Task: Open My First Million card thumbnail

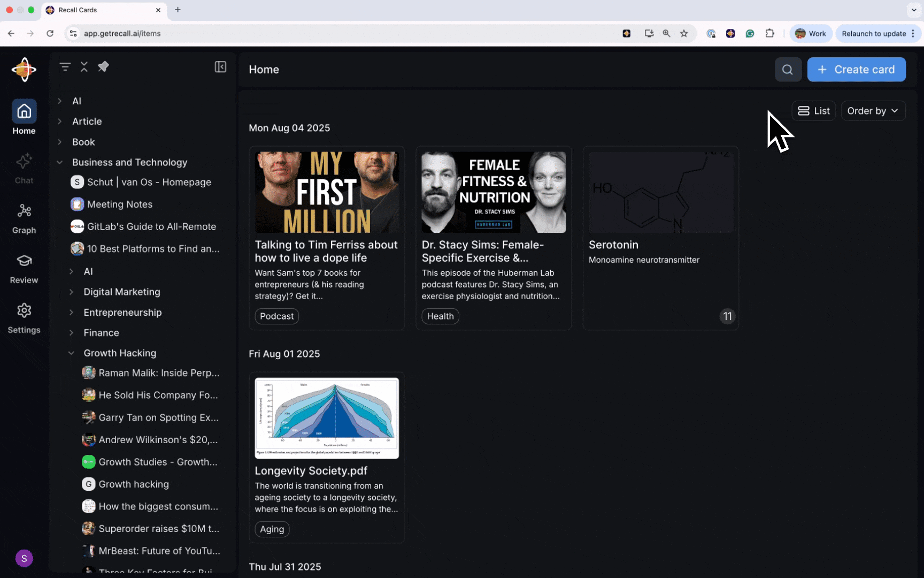Action: [327, 192]
